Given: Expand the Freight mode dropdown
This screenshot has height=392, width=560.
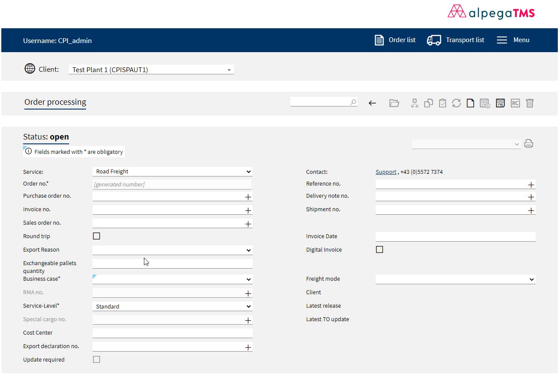Looking at the screenshot, I should (x=455, y=279).
